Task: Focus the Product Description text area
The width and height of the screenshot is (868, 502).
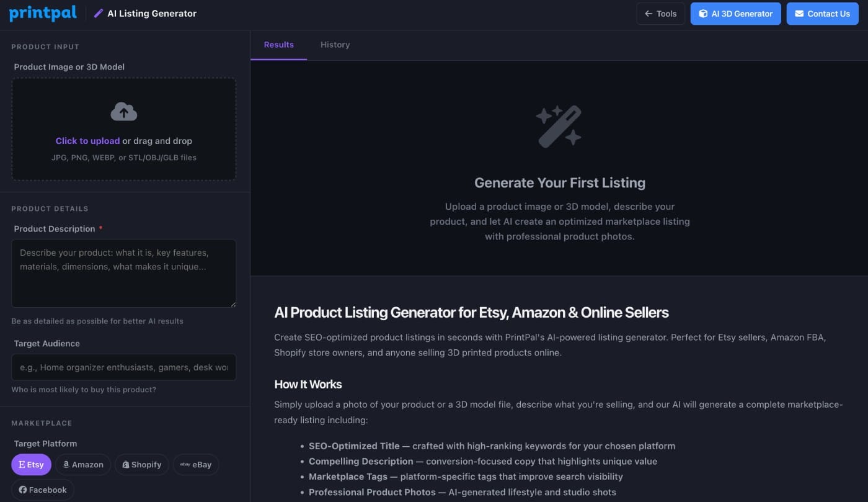Action: coord(124,273)
